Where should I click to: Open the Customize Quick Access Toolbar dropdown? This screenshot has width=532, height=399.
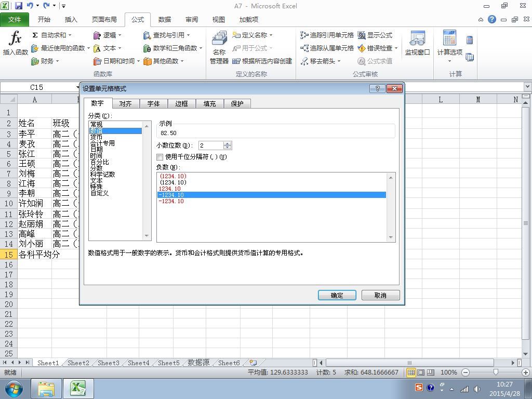[64, 6]
